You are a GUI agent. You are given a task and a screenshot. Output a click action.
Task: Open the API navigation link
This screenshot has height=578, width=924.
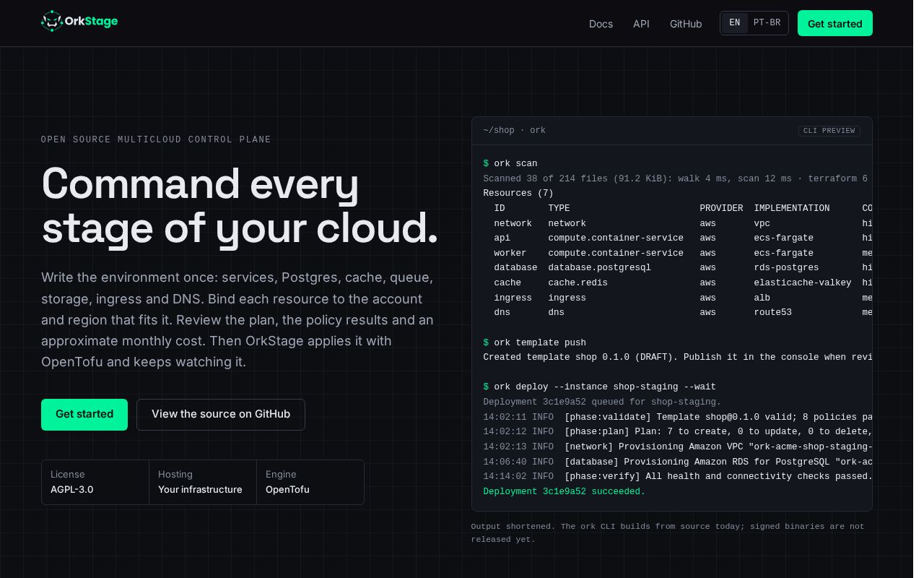click(641, 24)
